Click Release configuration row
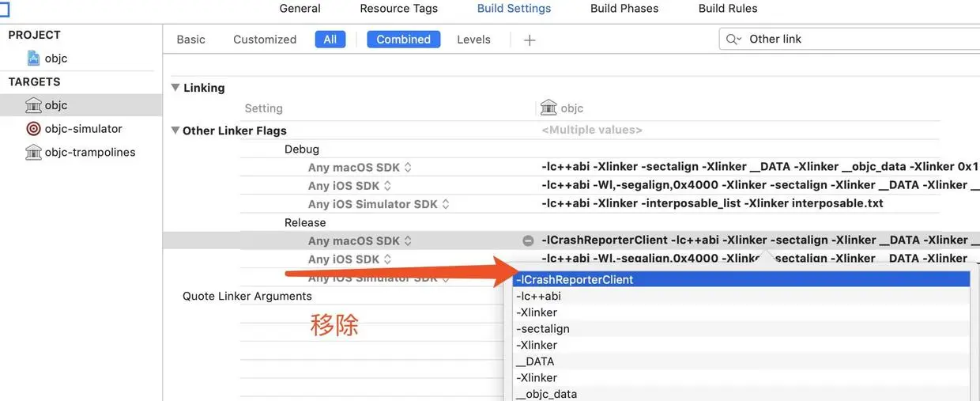The image size is (980, 401). click(x=305, y=223)
